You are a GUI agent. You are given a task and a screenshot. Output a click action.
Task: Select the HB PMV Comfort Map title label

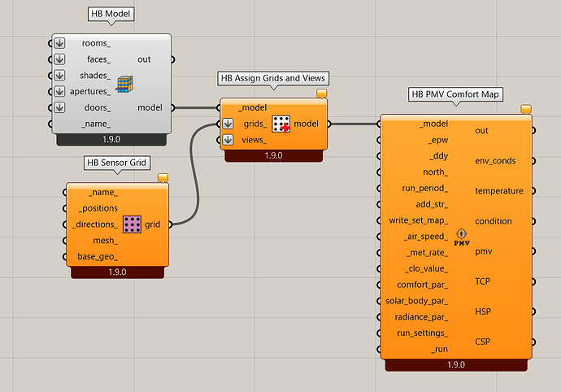(456, 94)
